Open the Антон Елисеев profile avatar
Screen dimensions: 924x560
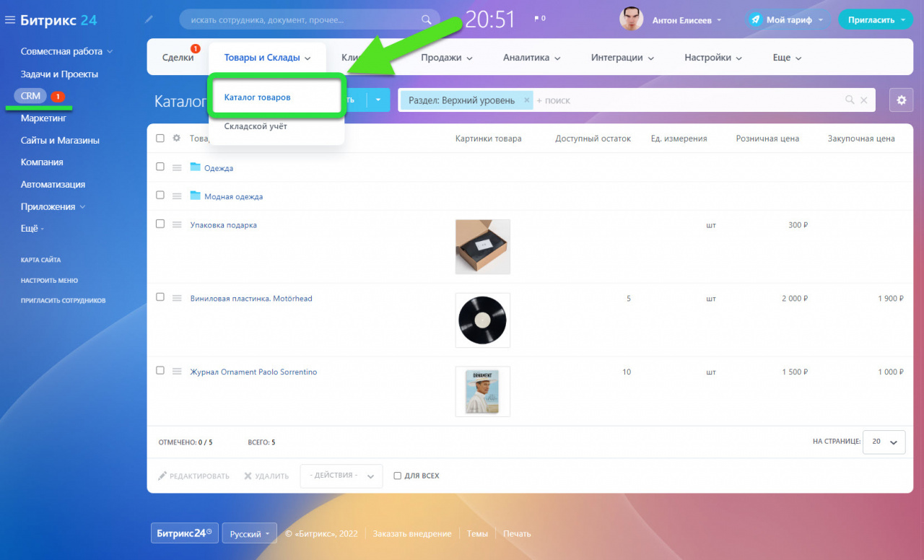tap(631, 19)
